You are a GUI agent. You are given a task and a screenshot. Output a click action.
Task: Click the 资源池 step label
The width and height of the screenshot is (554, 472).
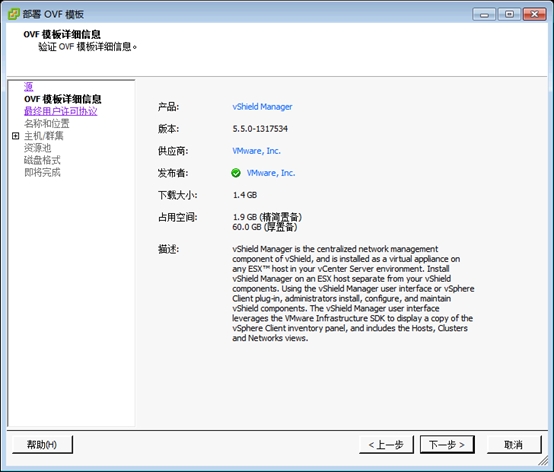[37, 148]
